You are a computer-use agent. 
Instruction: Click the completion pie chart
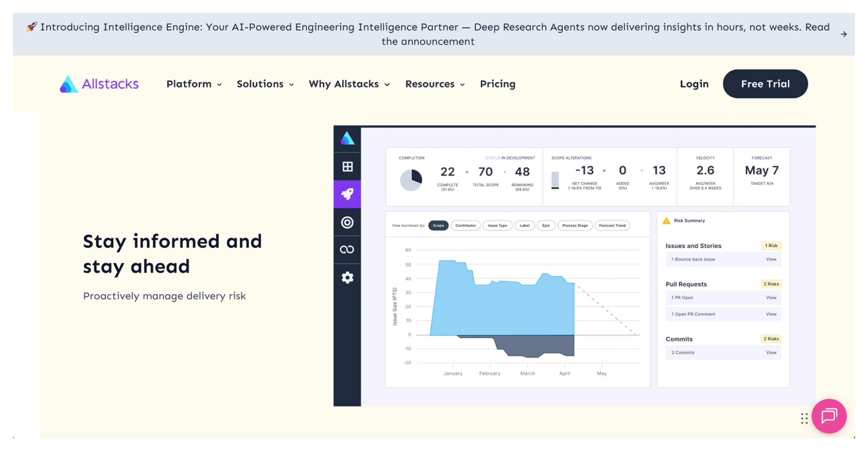pyautogui.click(x=411, y=180)
